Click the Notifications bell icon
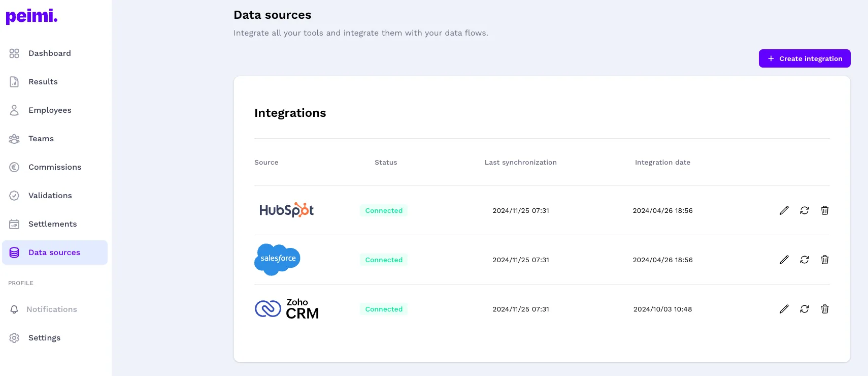 [x=14, y=309]
